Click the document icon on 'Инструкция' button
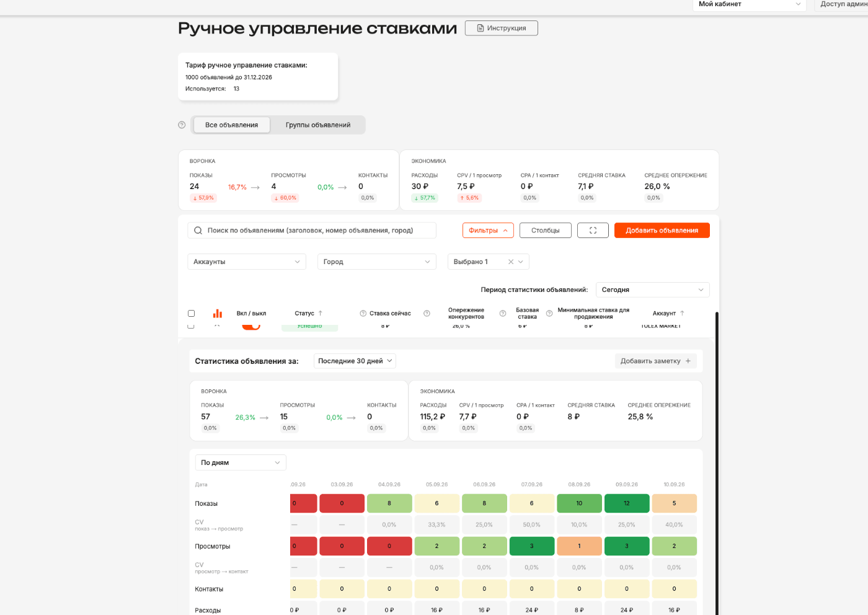 point(480,28)
